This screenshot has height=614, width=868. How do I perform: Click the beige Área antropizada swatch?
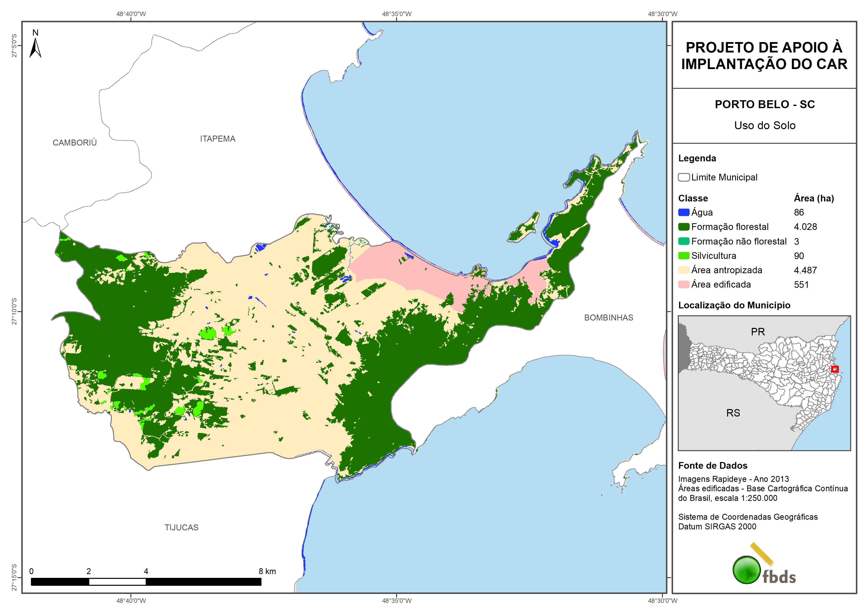[x=683, y=270]
